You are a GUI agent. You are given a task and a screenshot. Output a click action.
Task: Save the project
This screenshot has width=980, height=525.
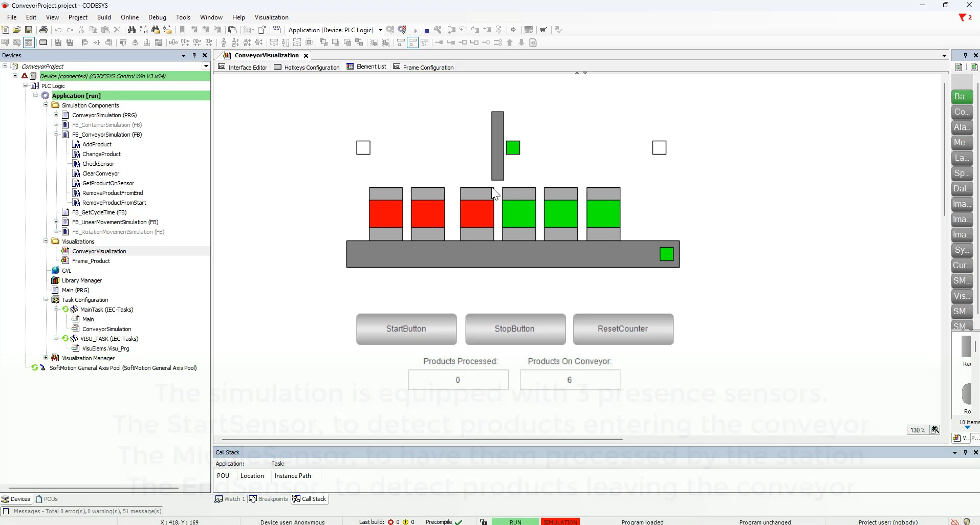coord(29,30)
